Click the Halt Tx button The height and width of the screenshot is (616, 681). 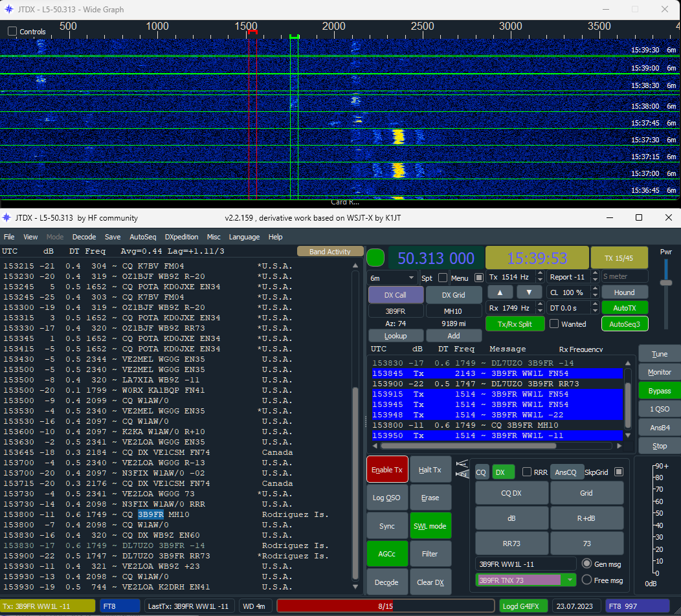tap(430, 469)
